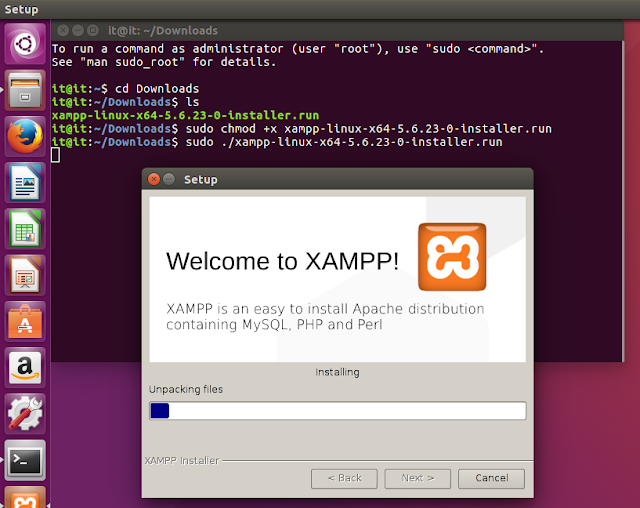Click the Setup dialog title bar text
This screenshot has width=640, height=508.
pos(200,180)
